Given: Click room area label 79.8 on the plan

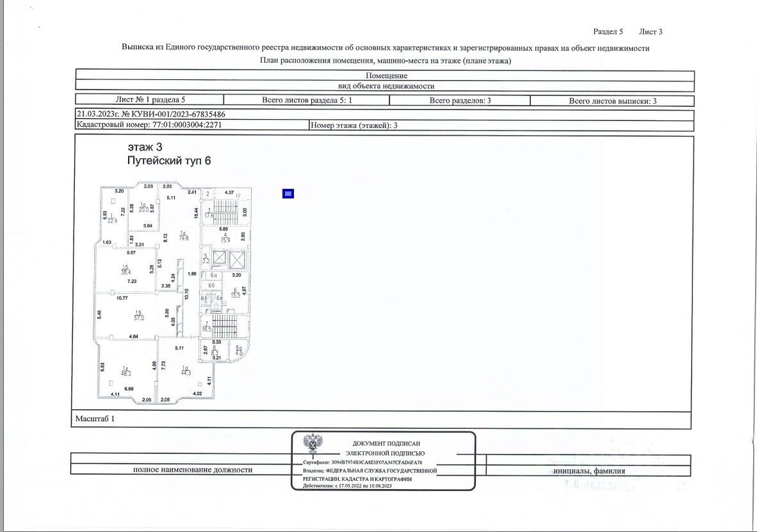Looking at the screenshot, I should click(x=183, y=238).
